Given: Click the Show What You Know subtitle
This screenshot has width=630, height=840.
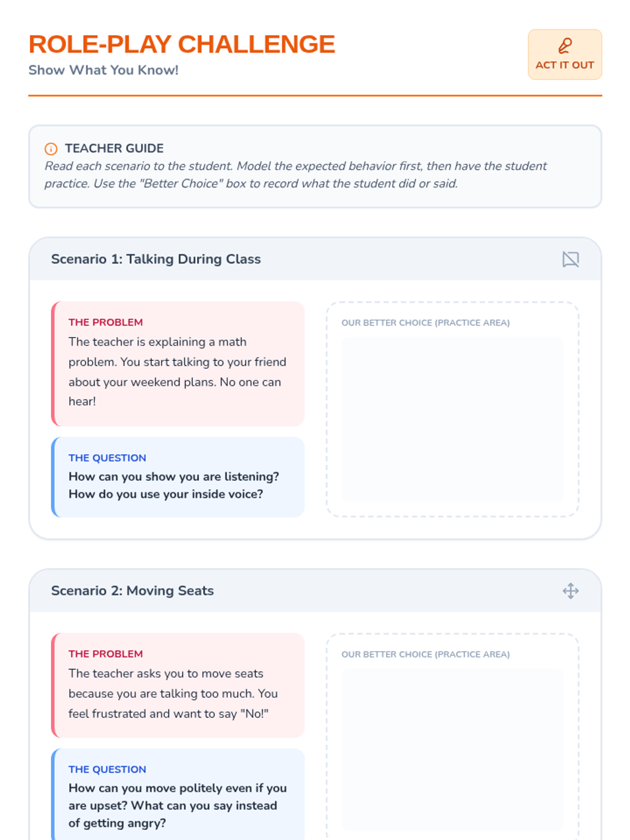Looking at the screenshot, I should [103, 70].
